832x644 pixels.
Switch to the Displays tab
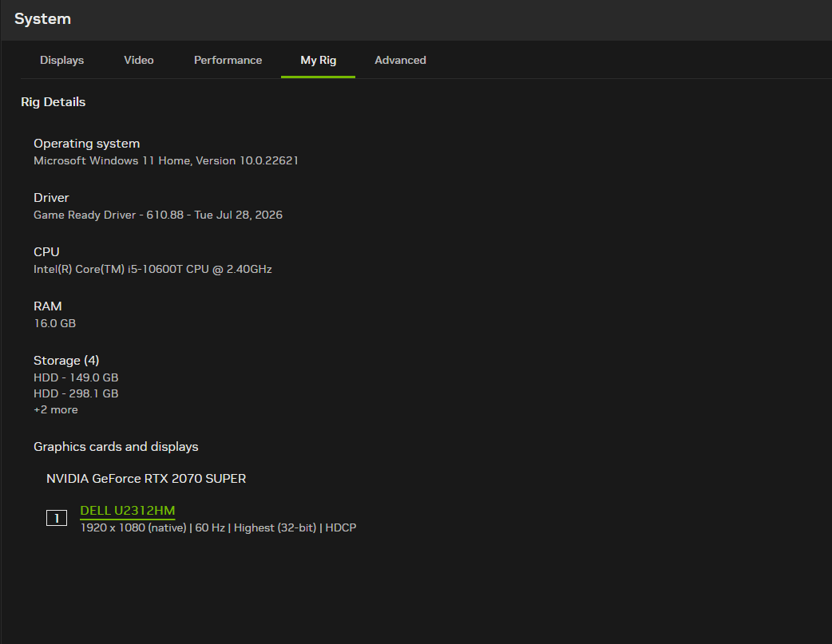pos(62,61)
